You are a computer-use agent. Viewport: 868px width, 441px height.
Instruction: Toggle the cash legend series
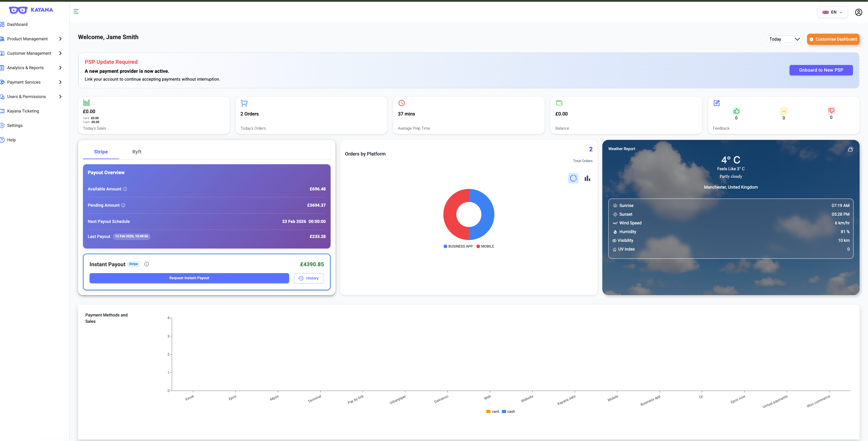pos(508,411)
